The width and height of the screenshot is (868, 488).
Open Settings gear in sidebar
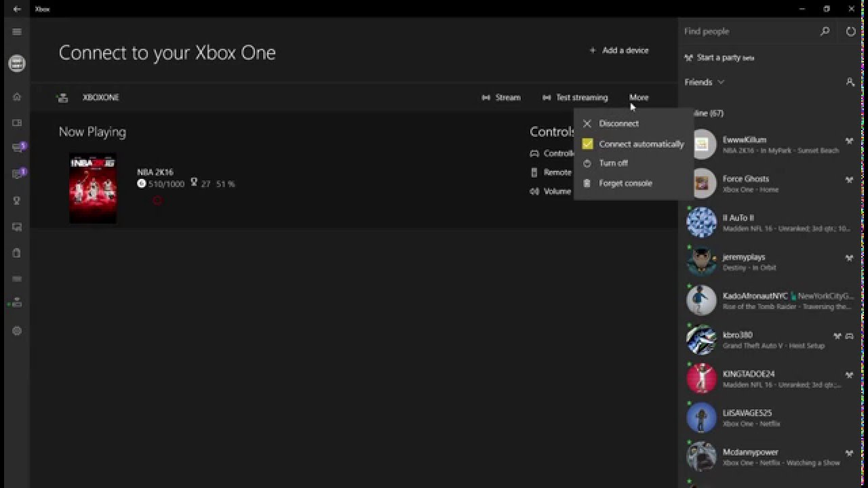[x=17, y=331]
